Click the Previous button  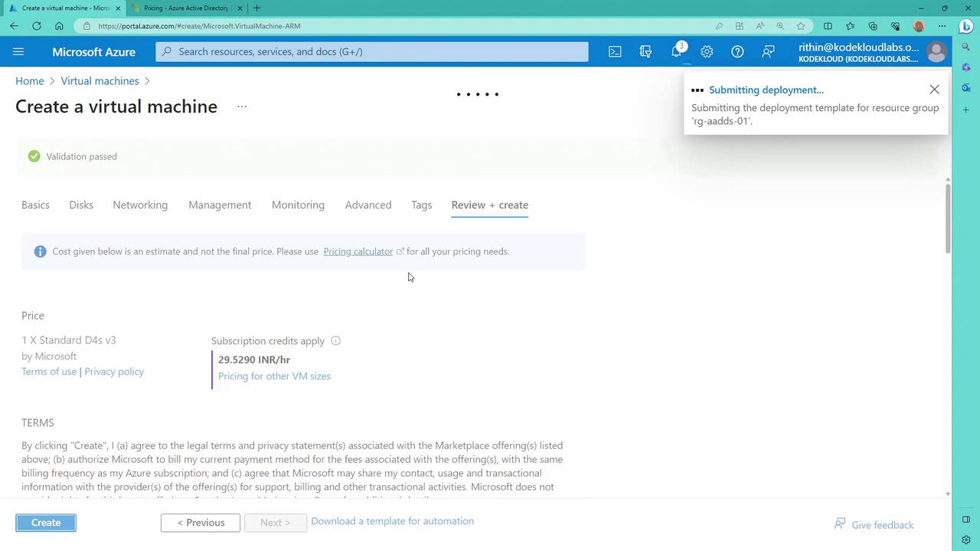201,523
